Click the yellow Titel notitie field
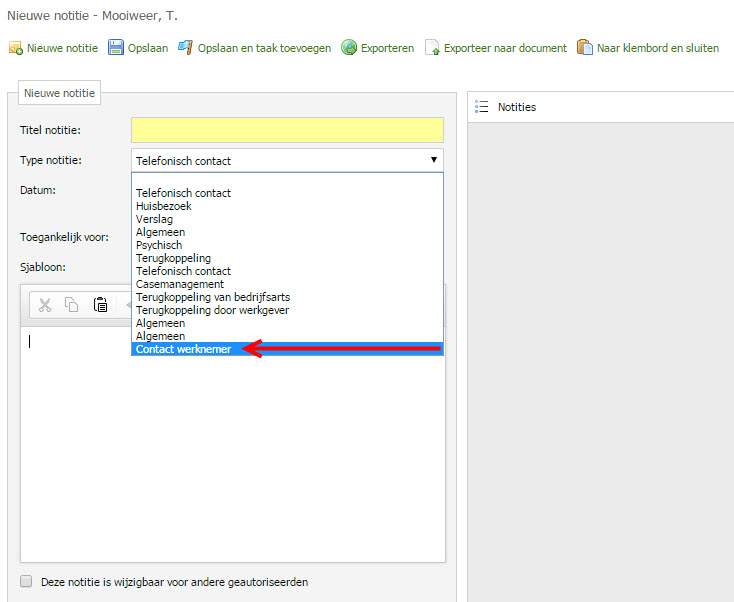 click(x=287, y=130)
